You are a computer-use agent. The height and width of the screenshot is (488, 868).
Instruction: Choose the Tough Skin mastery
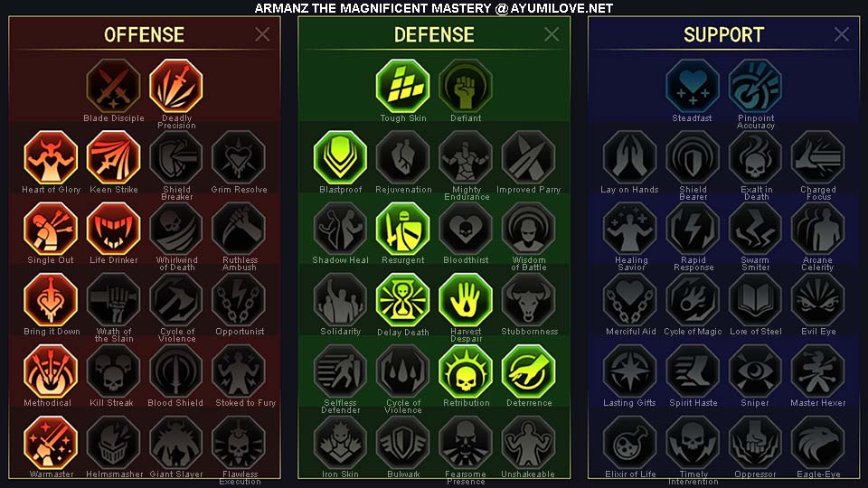point(402,87)
